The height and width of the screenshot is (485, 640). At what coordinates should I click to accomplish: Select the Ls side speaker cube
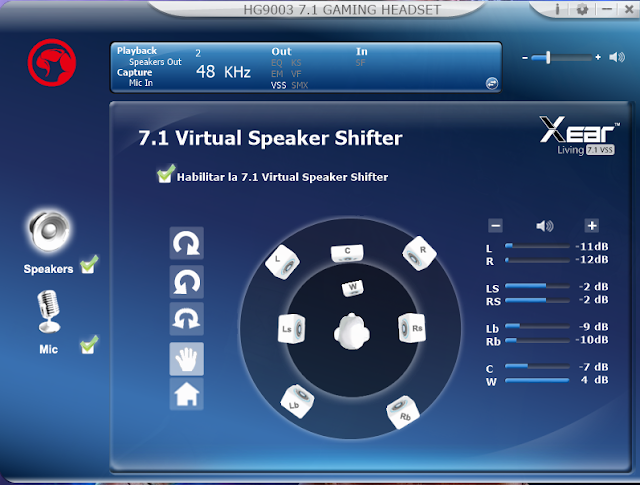(291, 329)
